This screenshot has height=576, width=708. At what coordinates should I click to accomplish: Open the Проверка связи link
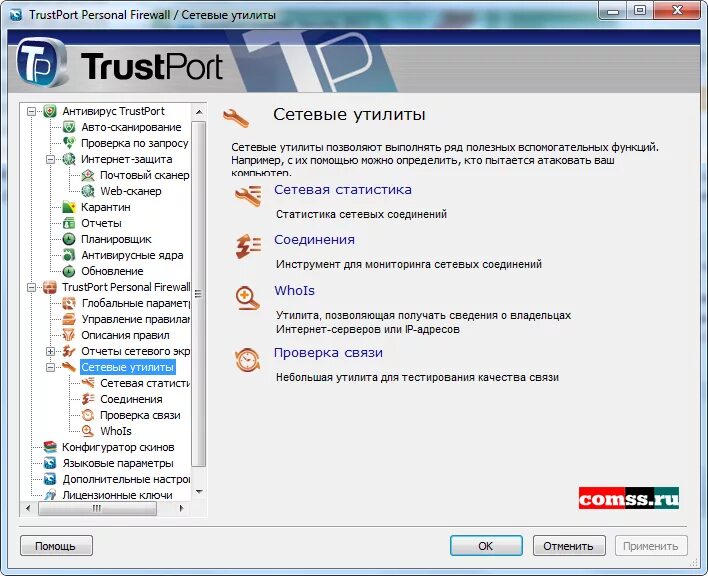pos(328,353)
